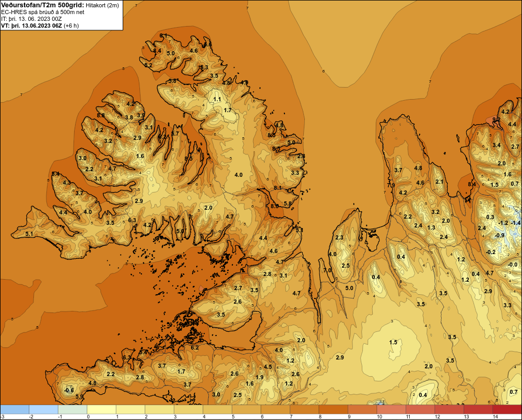Click the legend tick label '14'
This screenshot has height=420, width=522.
coord(495,417)
